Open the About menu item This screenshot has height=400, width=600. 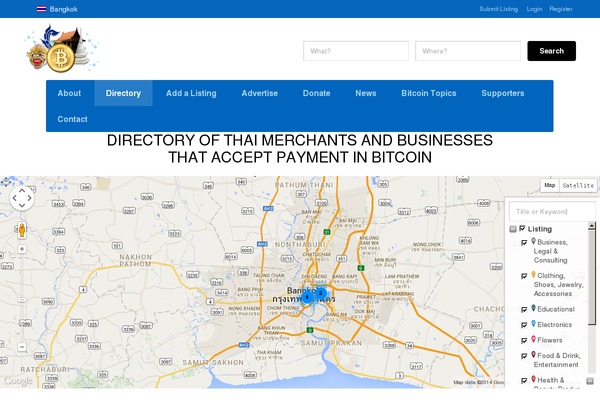pyautogui.click(x=69, y=93)
